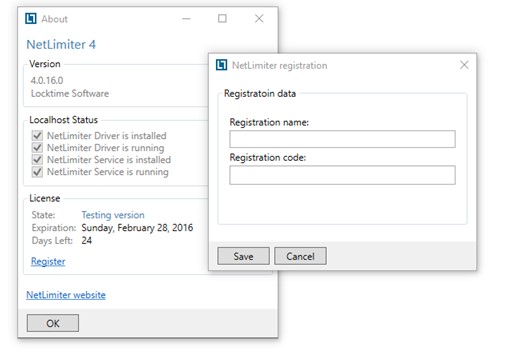
Task: Save the registration data
Action: [243, 256]
